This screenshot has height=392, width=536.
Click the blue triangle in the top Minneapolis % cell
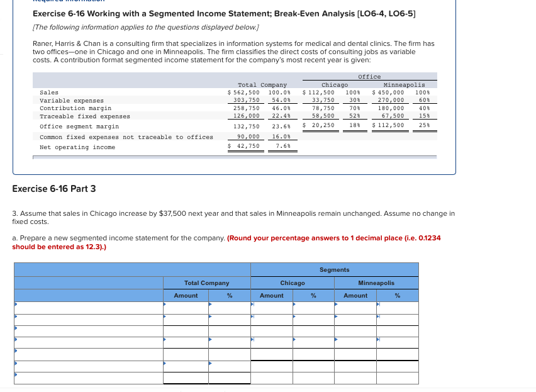[377, 304]
